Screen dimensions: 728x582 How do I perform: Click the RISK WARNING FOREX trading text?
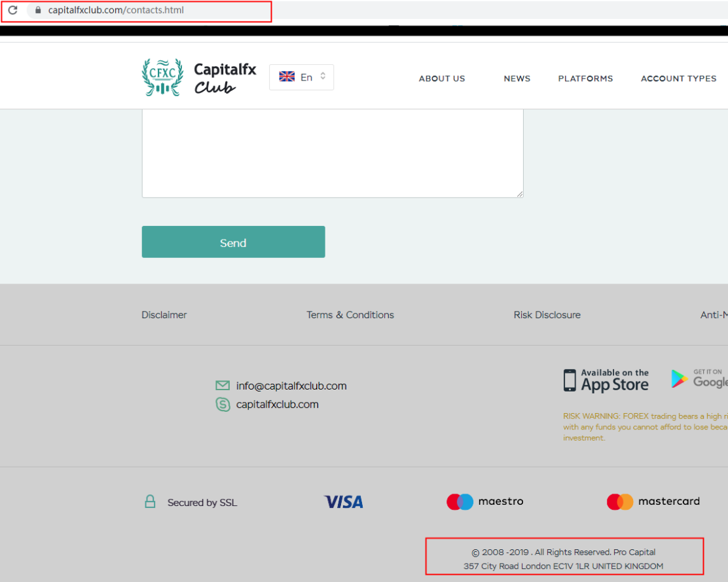pyautogui.click(x=646, y=427)
